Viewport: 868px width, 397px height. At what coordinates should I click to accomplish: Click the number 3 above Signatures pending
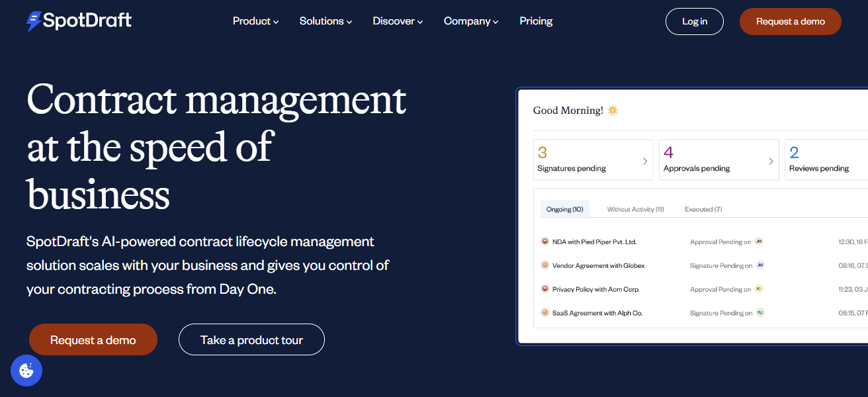[x=542, y=153]
